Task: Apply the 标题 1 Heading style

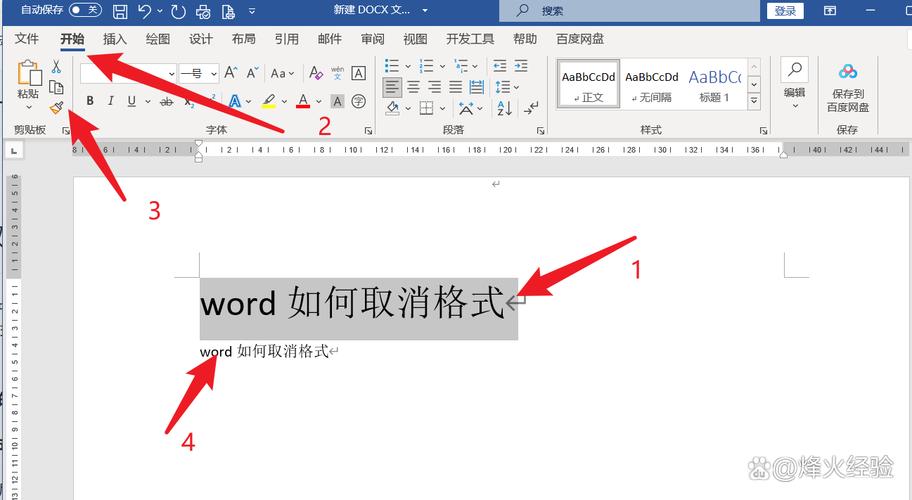Action: pos(714,84)
